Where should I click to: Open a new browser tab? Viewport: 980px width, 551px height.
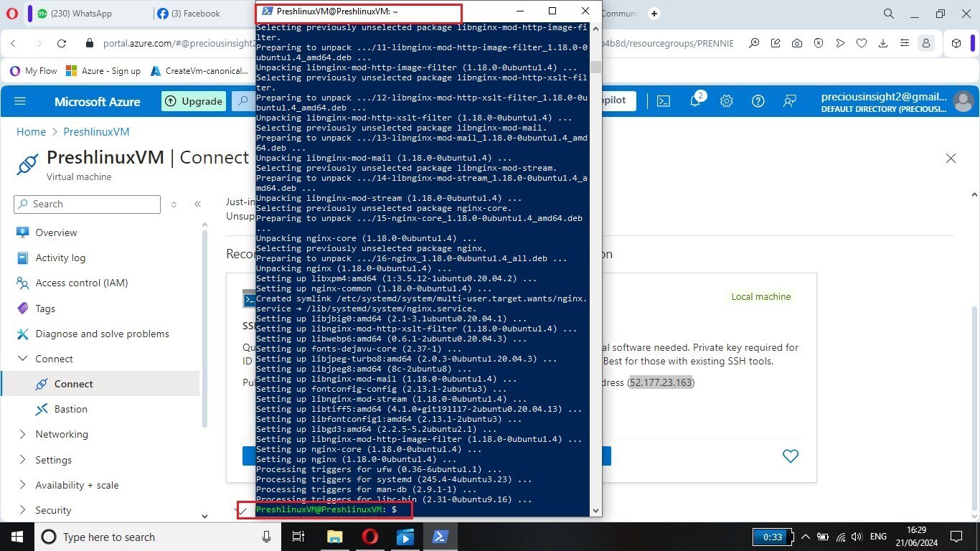(654, 14)
